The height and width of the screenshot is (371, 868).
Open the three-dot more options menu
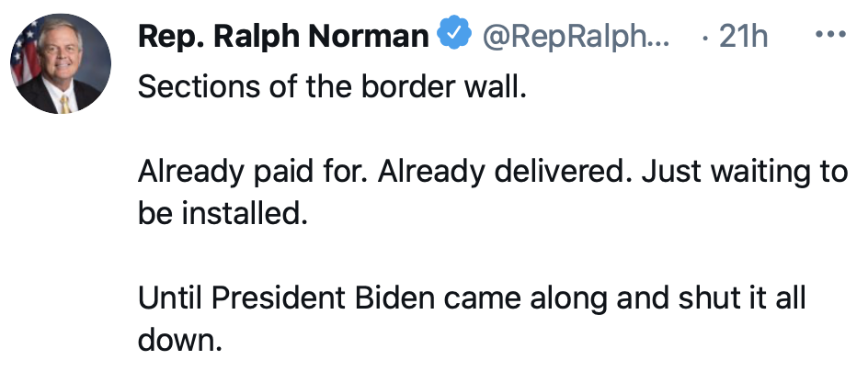[829, 36]
